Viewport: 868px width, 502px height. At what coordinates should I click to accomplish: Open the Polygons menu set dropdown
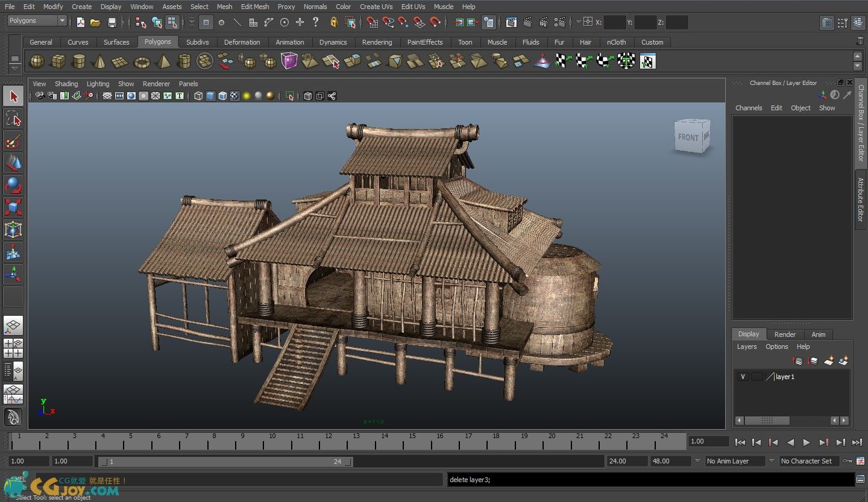click(x=37, y=21)
